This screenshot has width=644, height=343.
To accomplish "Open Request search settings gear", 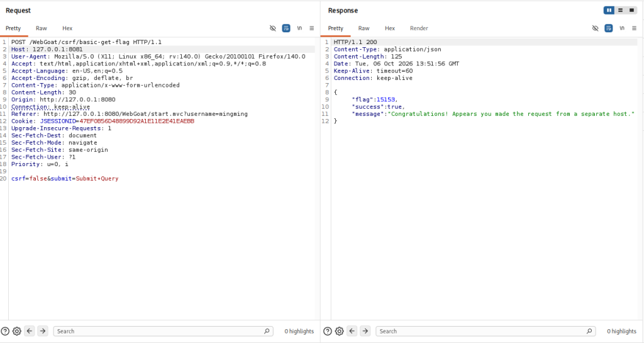I will pos(17,331).
